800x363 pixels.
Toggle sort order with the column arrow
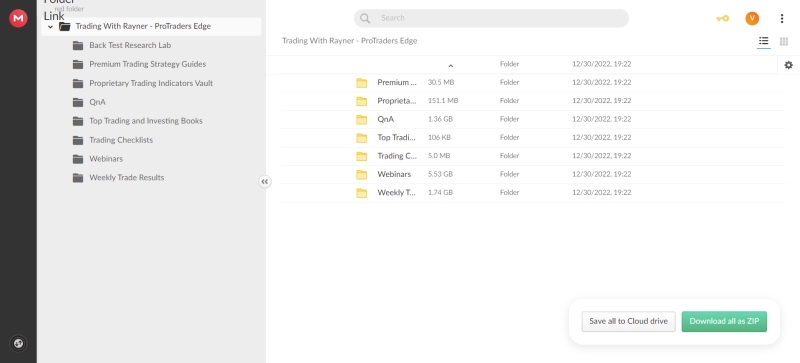point(451,65)
